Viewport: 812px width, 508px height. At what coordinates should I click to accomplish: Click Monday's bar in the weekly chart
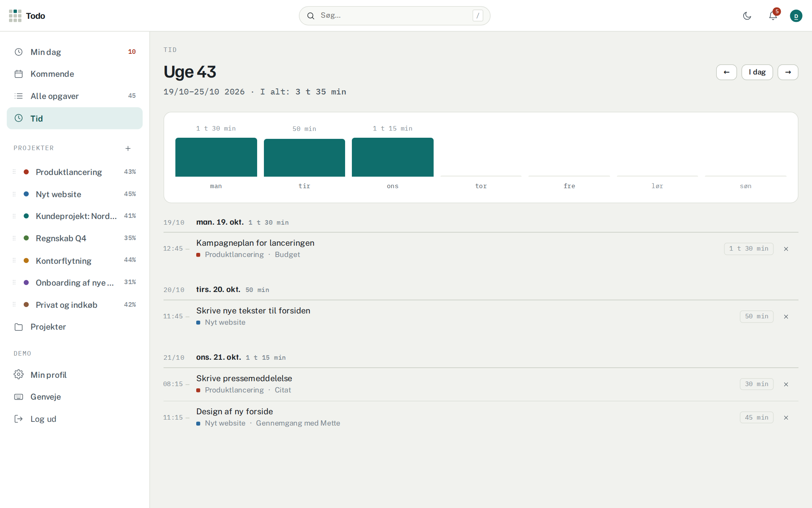[216, 157]
